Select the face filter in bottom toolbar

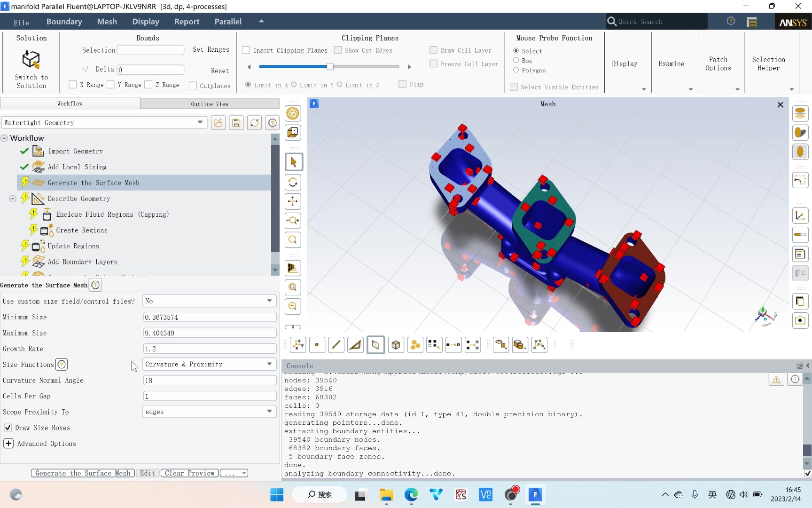pyautogui.click(x=355, y=345)
